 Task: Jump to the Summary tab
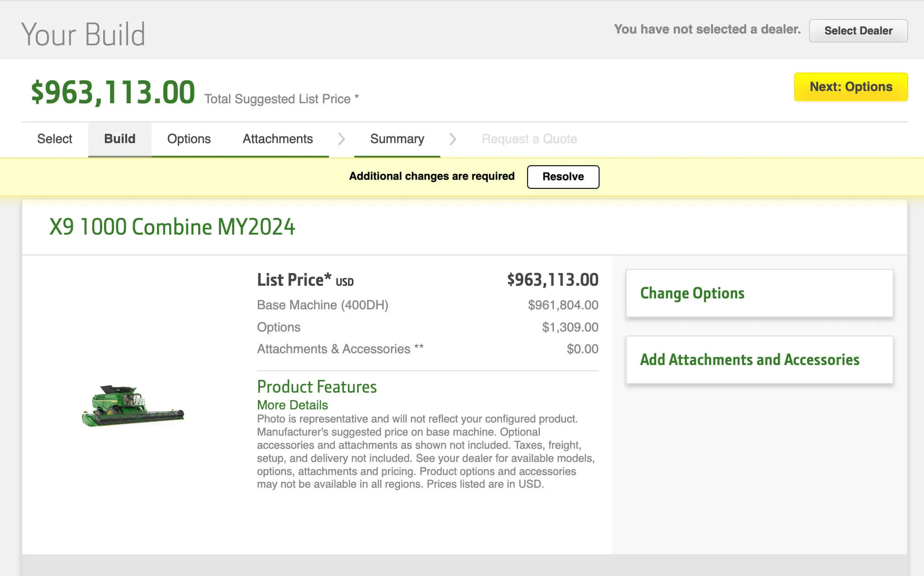click(397, 139)
